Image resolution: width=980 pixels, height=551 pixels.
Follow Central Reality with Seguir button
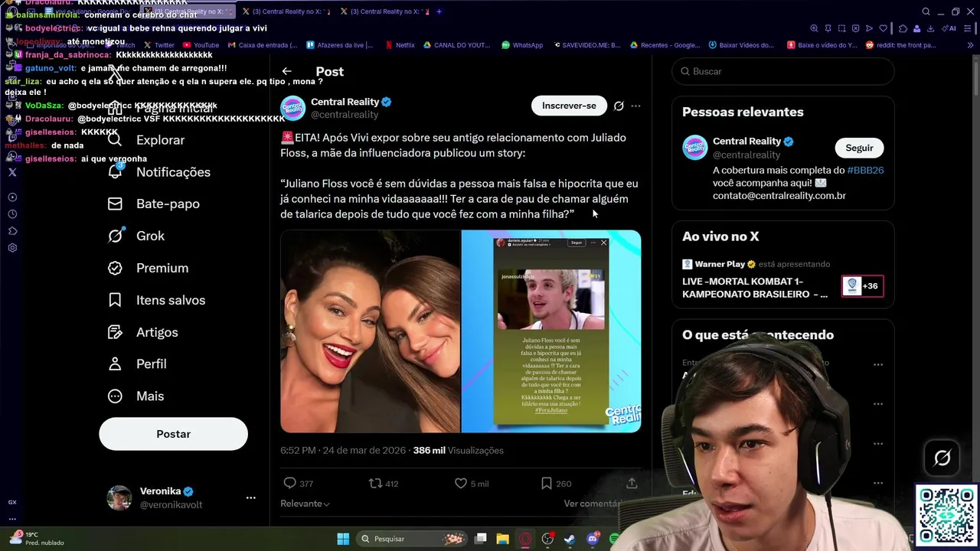859,148
